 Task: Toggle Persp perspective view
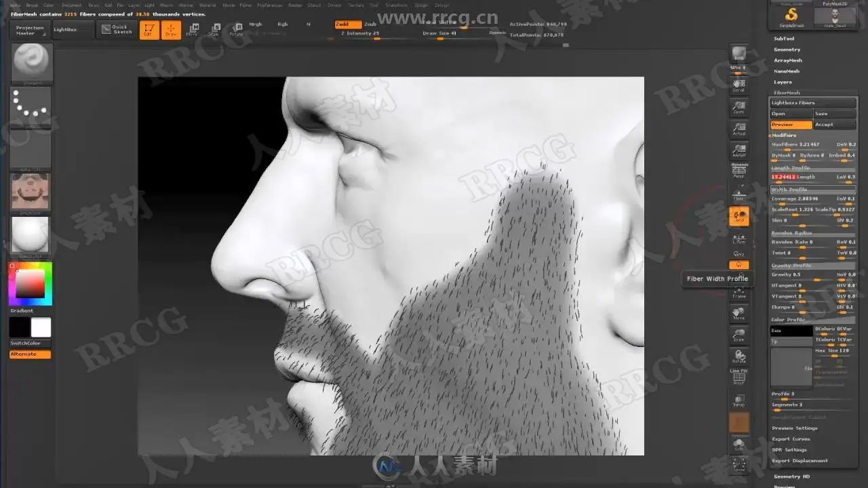pyautogui.click(x=738, y=171)
